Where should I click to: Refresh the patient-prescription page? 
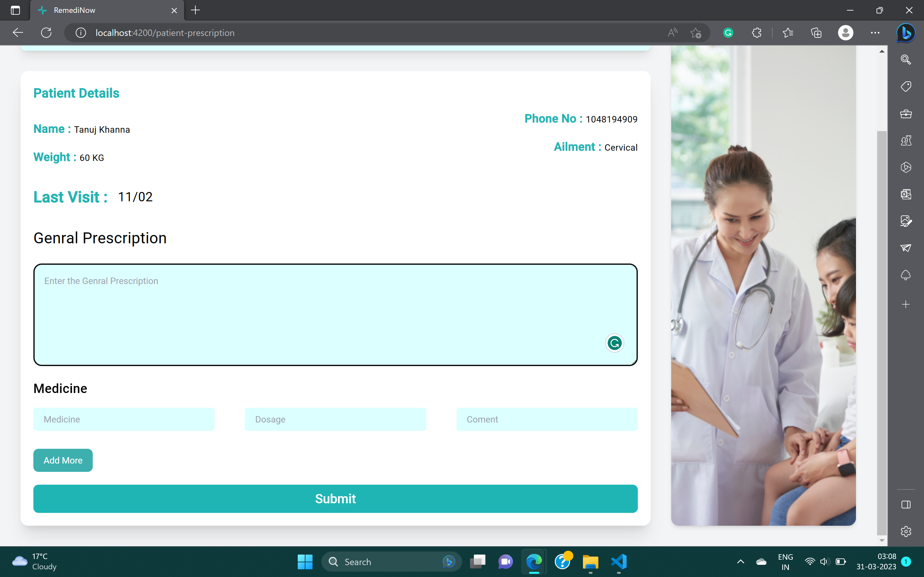pos(46,33)
